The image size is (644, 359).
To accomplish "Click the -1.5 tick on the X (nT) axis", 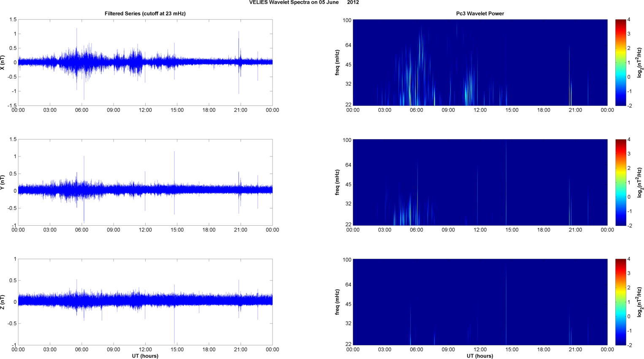I will click(12, 106).
